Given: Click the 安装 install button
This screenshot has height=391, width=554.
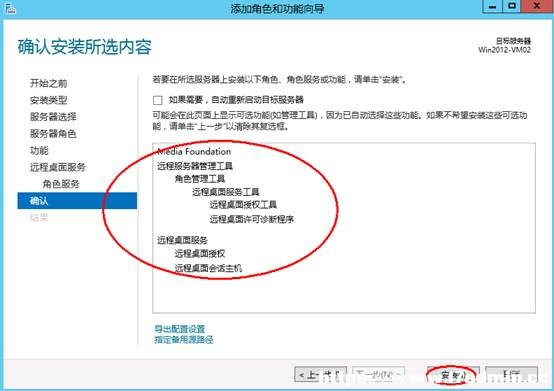Looking at the screenshot, I should pos(453,375).
